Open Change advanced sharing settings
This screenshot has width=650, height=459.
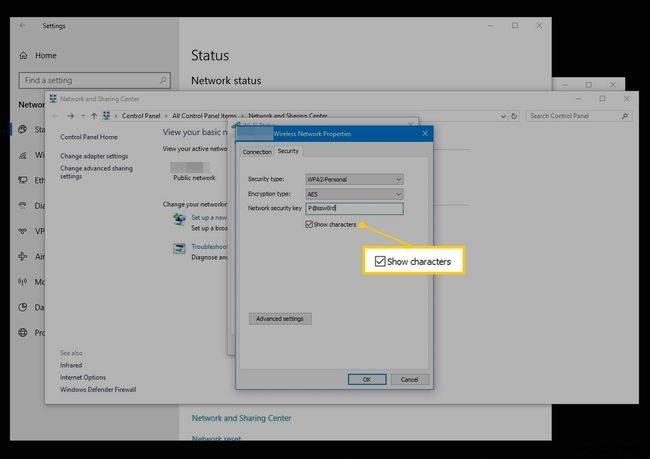(x=97, y=172)
